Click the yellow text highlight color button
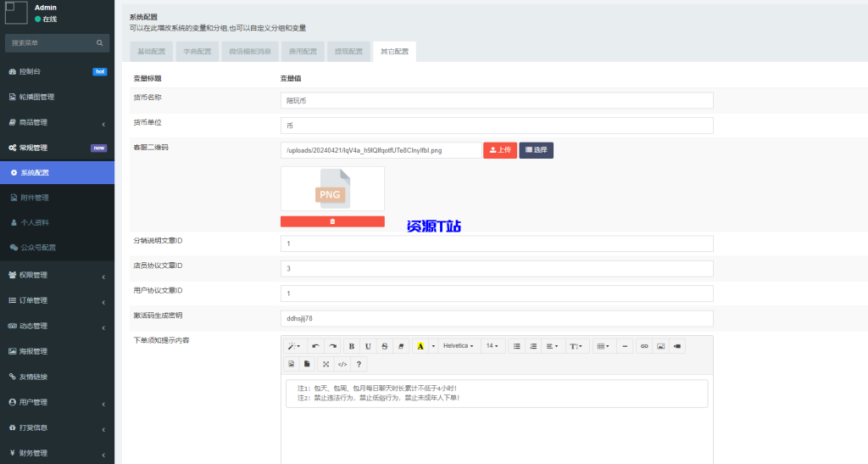Screen dimensions: 868x464 [x=420, y=346]
